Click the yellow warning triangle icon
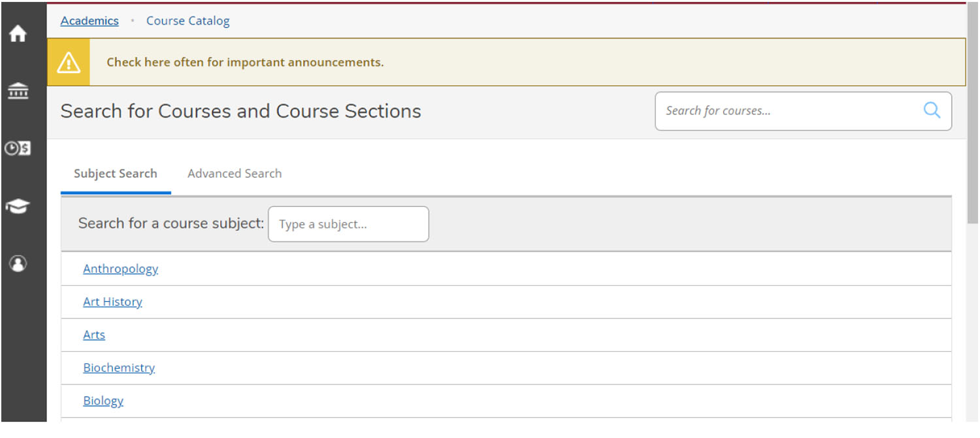The height and width of the screenshot is (438, 980). coord(69,63)
